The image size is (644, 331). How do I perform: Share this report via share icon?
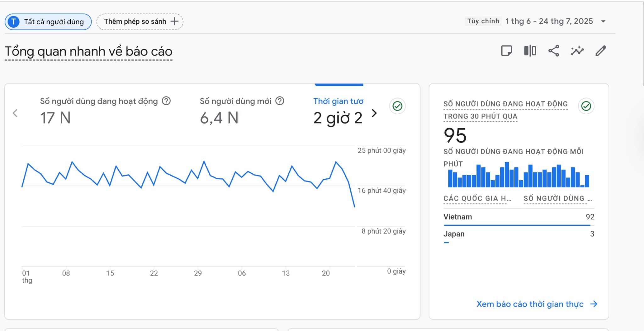click(553, 51)
